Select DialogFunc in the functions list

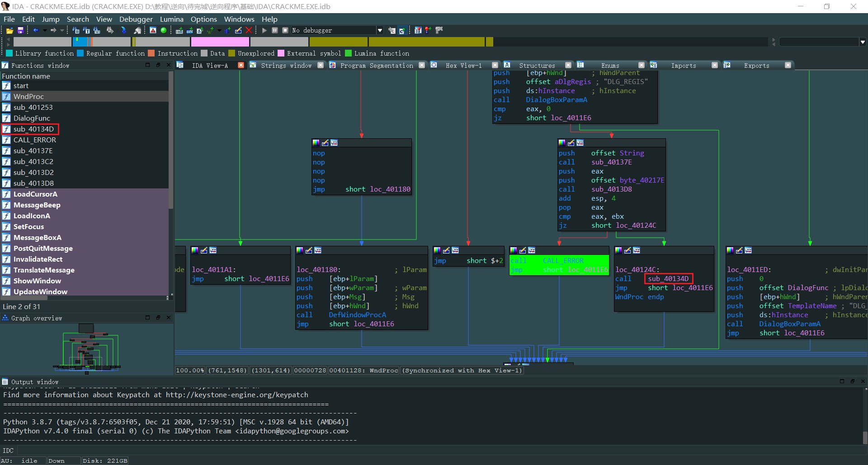pyautogui.click(x=32, y=118)
